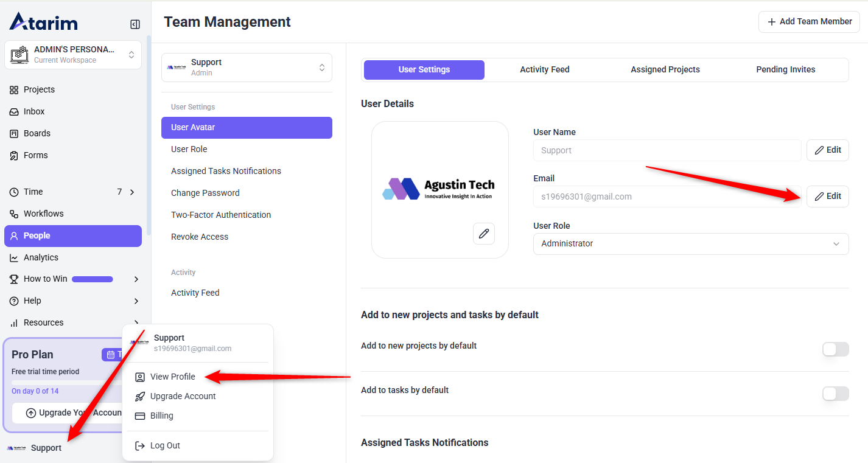Go to Boards in the sidebar
This screenshot has width=868, height=463.
point(37,133)
